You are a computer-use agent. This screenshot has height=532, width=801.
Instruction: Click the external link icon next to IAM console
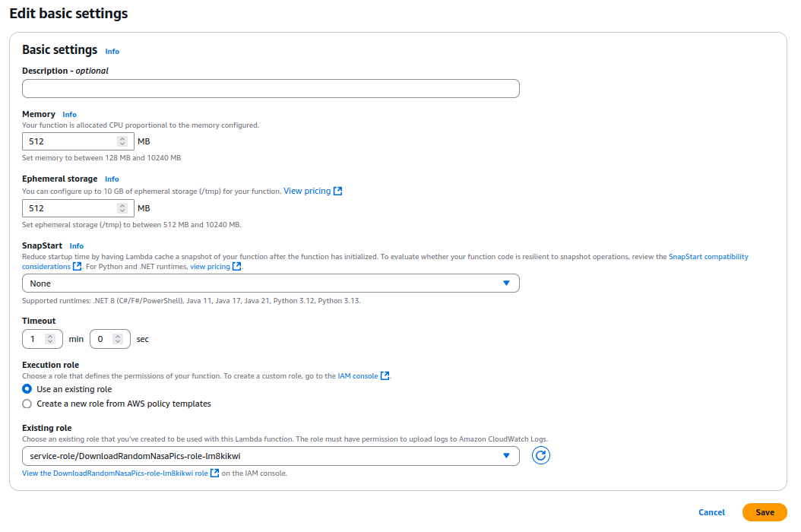click(385, 376)
